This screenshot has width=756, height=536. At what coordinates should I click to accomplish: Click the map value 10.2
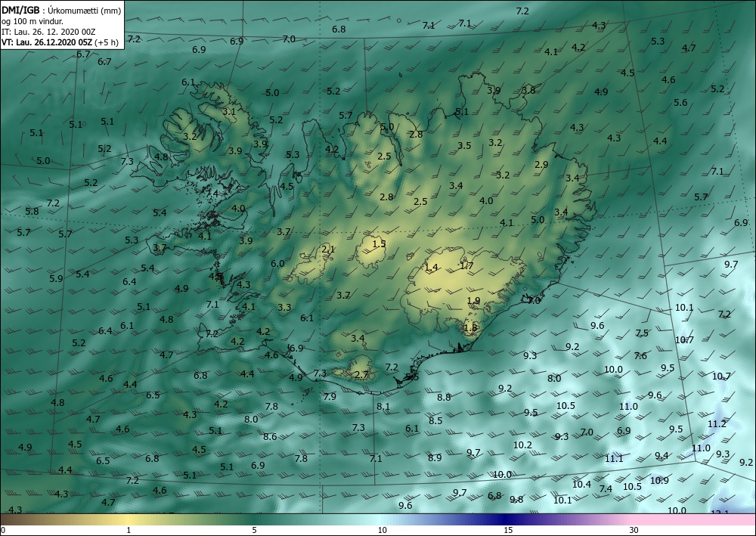[x=522, y=445]
